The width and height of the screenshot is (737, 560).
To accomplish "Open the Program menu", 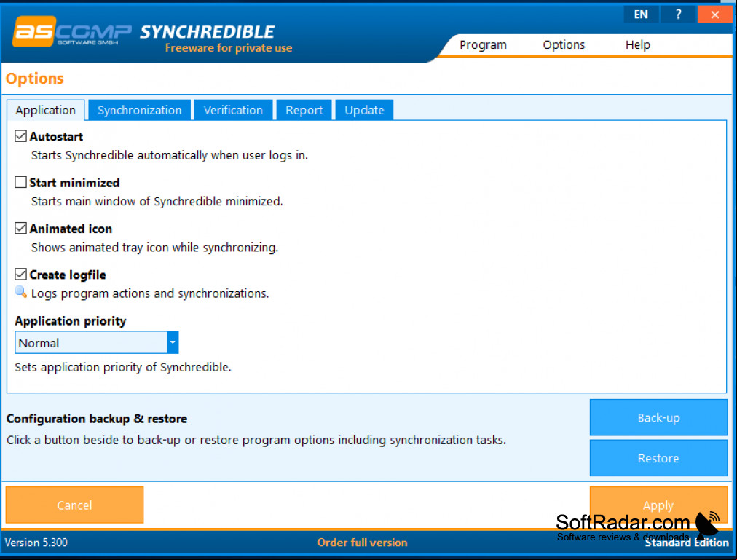I will [x=483, y=44].
